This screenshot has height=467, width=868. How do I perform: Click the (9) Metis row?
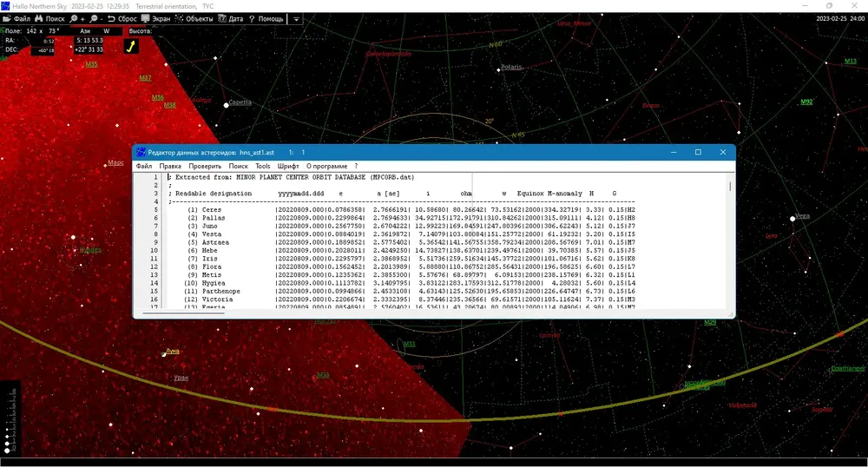pyautogui.click(x=411, y=275)
